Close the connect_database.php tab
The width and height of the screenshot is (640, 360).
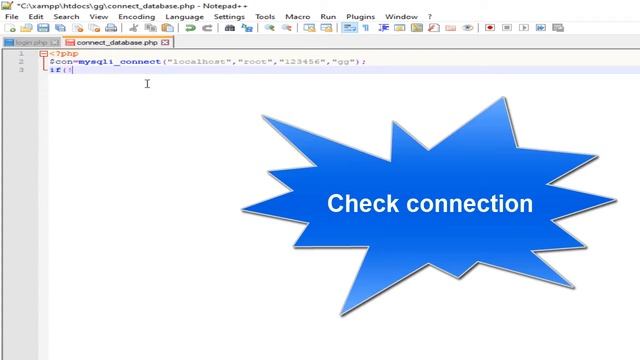[x=165, y=42]
